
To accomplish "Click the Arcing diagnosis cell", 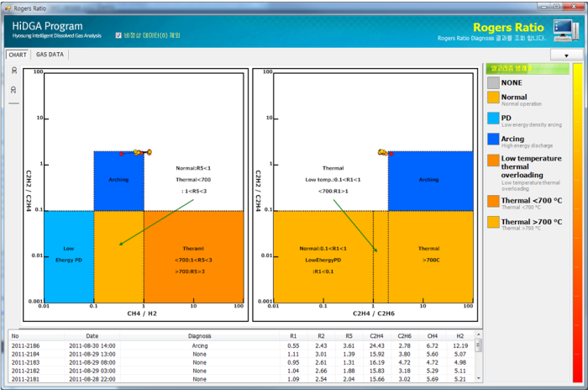I will tap(200, 345).
